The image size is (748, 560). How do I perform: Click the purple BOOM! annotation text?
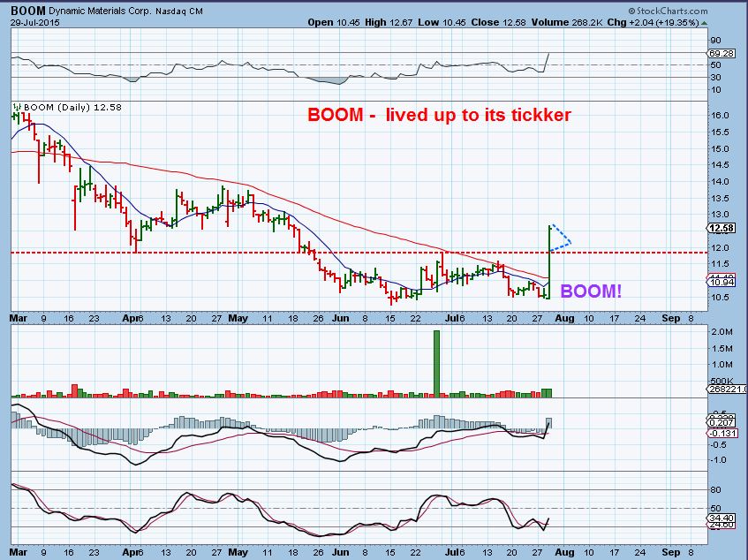pyautogui.click(x=591, y=291)
